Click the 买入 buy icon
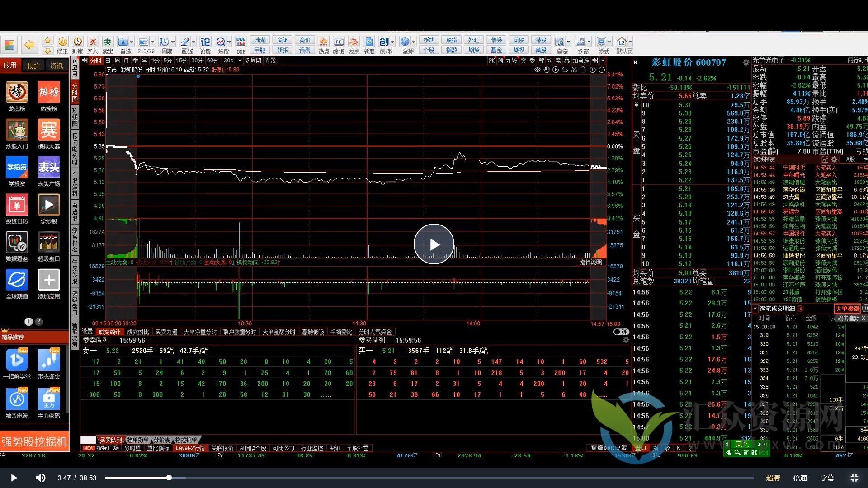Image resolution: width=868 pixels, height=488 pixels. (x=92, y=42)
